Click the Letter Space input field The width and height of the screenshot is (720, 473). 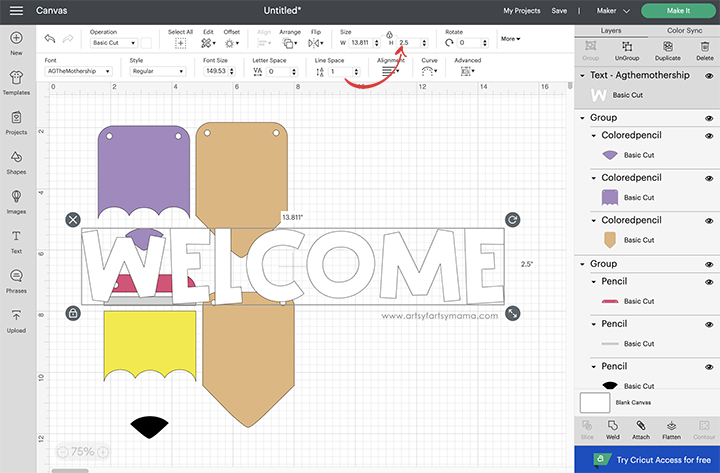click(x=281, y=72)
